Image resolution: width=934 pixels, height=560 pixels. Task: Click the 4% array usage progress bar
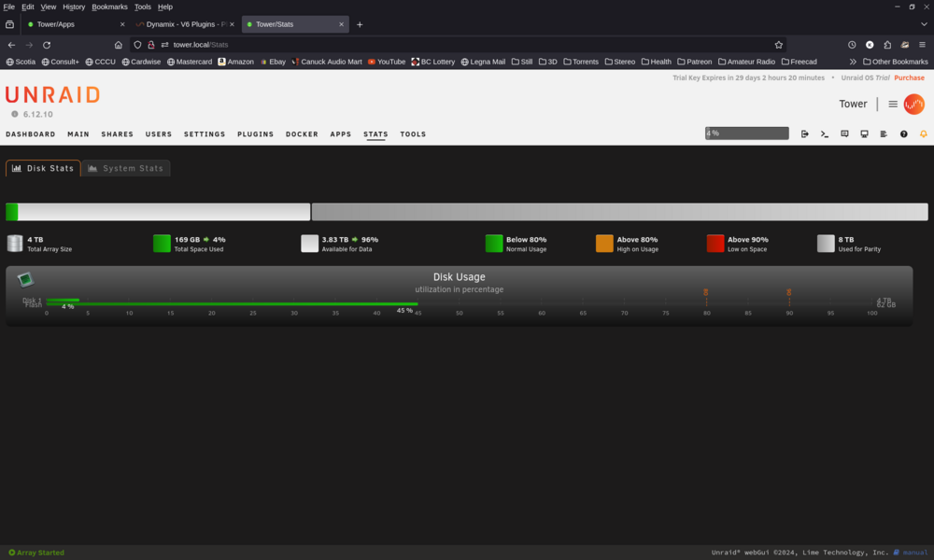(x=747, y=133)
